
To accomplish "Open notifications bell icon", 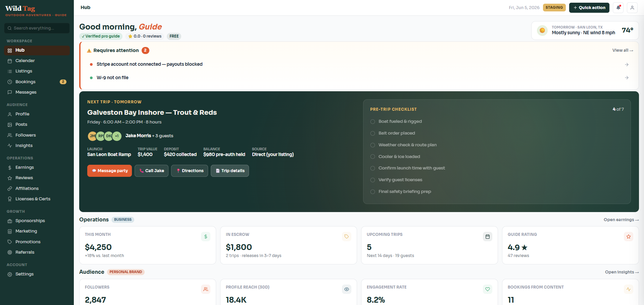I will [618, 7].
